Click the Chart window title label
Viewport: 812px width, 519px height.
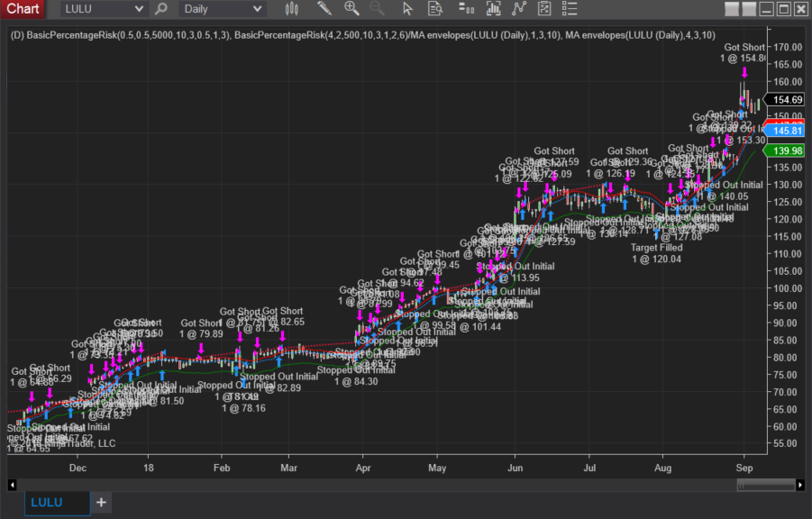(x=23, y=9)
